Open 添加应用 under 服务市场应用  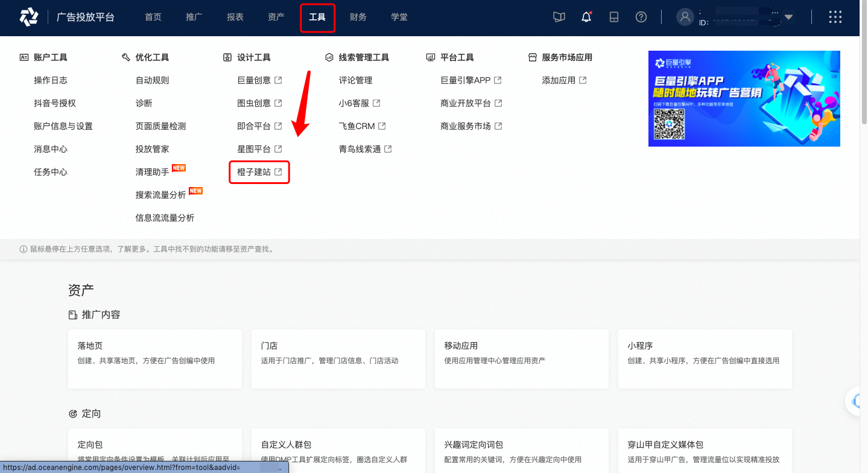click(x=560, y=80)
